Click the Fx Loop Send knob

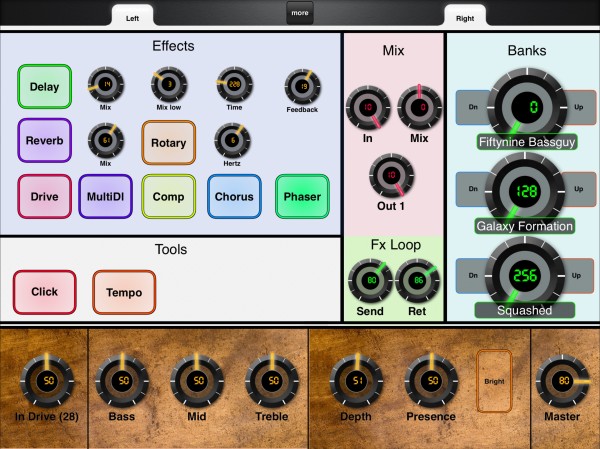coord(370,281)
